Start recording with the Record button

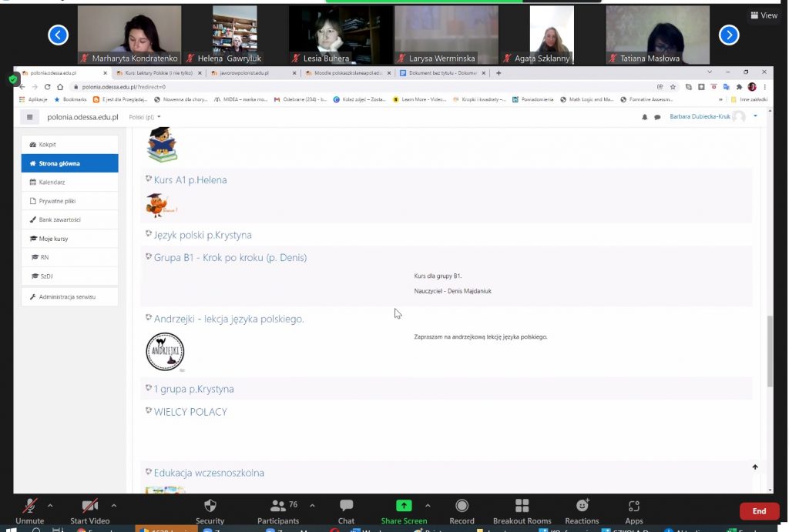click(x=462, y=506)
